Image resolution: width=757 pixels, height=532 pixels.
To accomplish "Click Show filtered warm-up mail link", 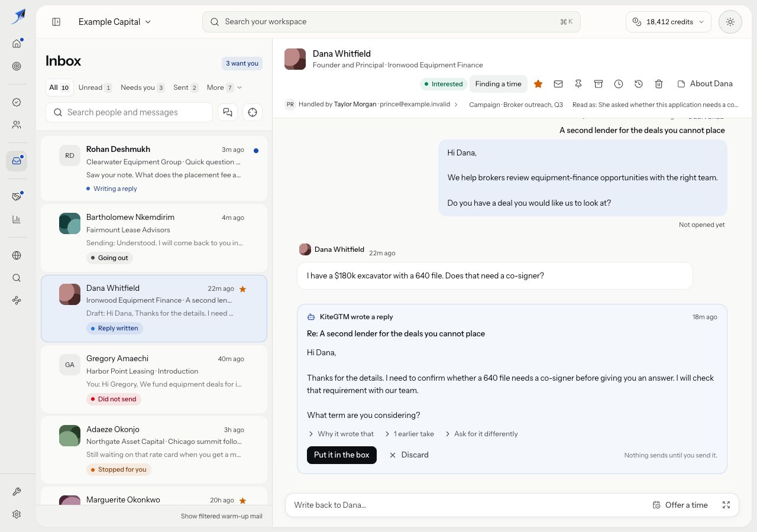I will pyautogui.click(x=221, y=516).
